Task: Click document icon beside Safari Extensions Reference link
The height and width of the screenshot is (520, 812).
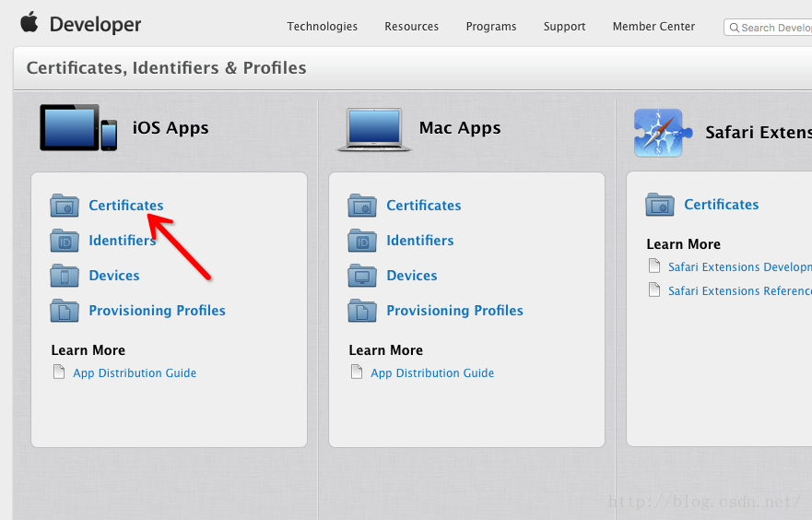Action: click(654, 290)
